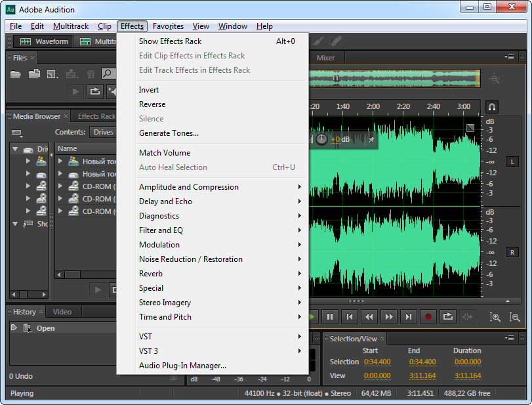Open the Selection/View panel menu
This screenshot has width=532, height=405.
[x=509, y=338]
